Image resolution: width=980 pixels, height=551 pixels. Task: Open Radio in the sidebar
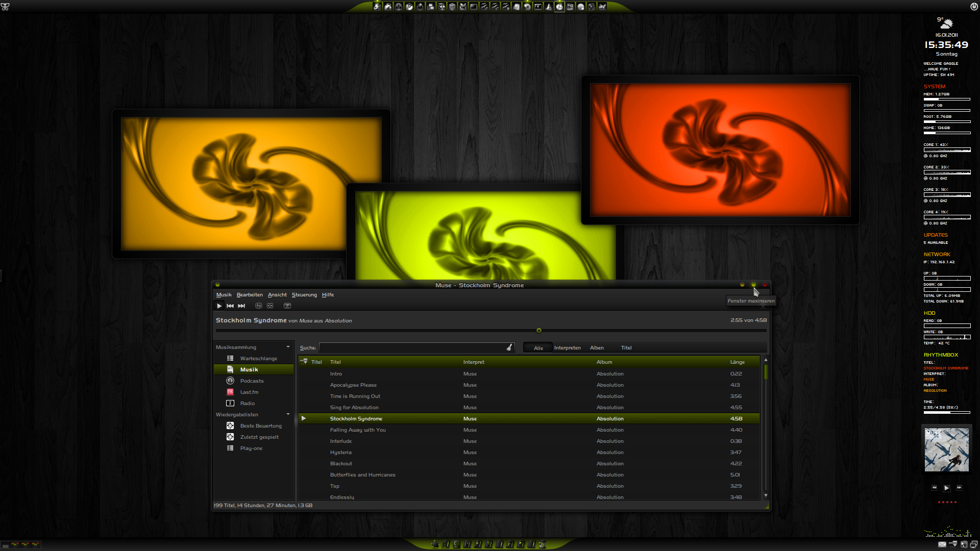pos(254,404)
